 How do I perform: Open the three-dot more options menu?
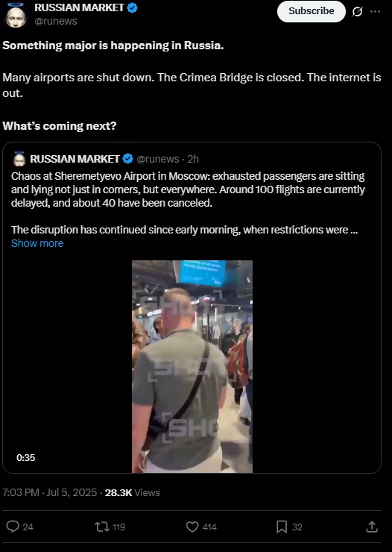coord(375,12)
